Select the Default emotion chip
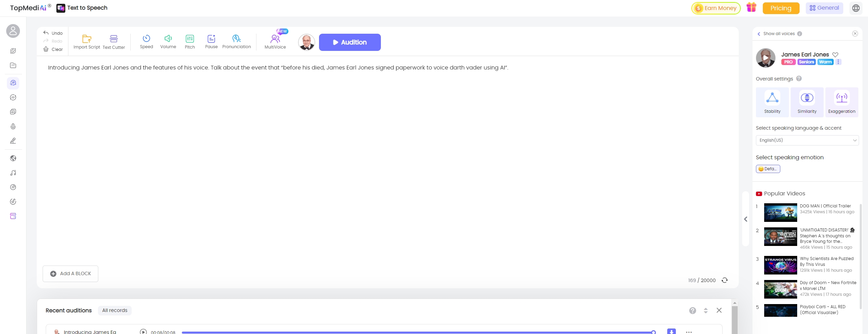The image size is (868, 334). (768, 169)
